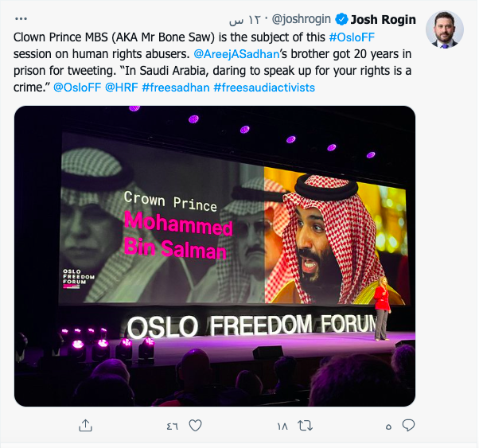Expand the Oslo Freedom Forum stage photo
This screenshot has height=448, width=479.
tap(215, 255)
